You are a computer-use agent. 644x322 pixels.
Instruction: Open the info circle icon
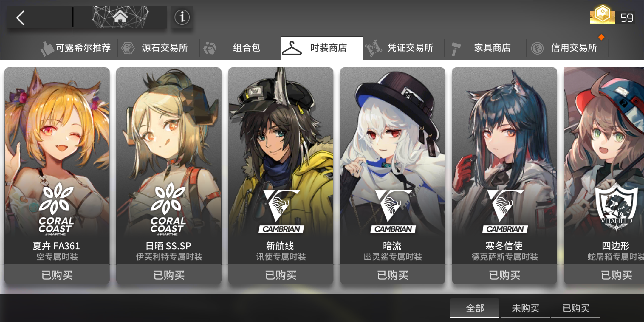tap(182, 17)
